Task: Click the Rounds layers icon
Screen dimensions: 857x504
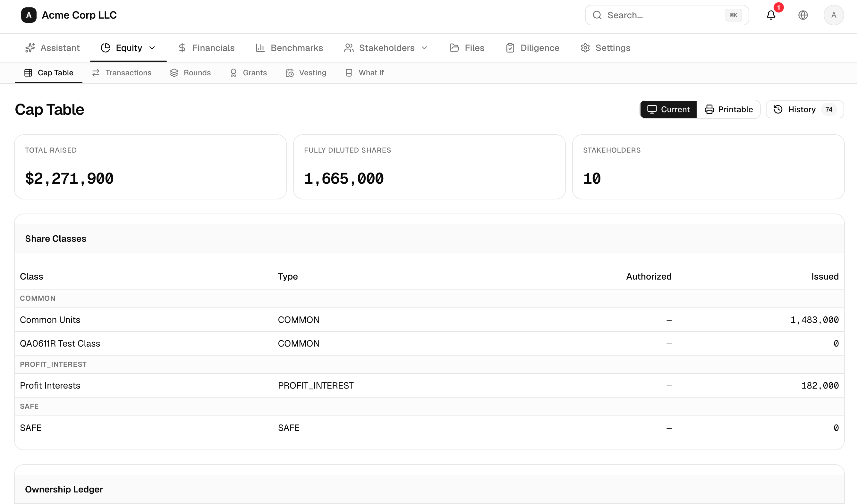Action: point(174,73)
